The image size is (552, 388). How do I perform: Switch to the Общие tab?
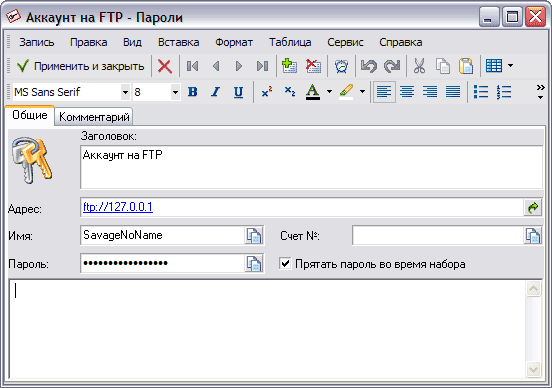point(30,115)
